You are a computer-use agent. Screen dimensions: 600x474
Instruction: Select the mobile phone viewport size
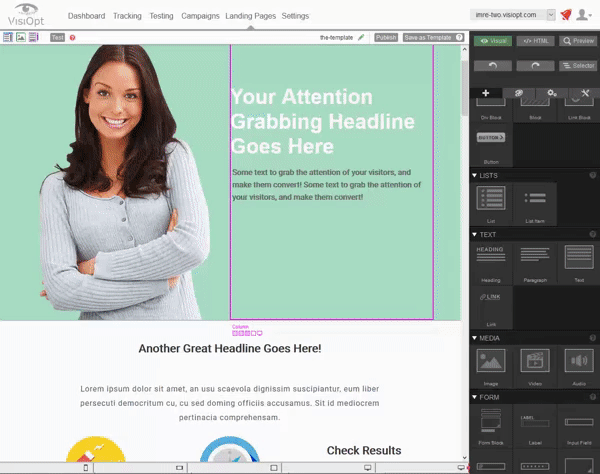point(86,468)
